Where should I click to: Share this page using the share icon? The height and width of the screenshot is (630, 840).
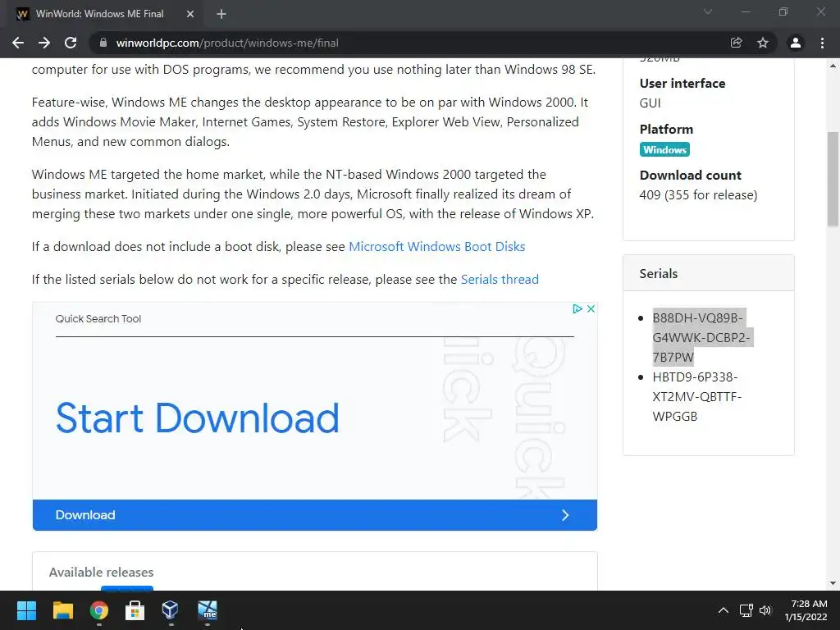tap(736, 43)
